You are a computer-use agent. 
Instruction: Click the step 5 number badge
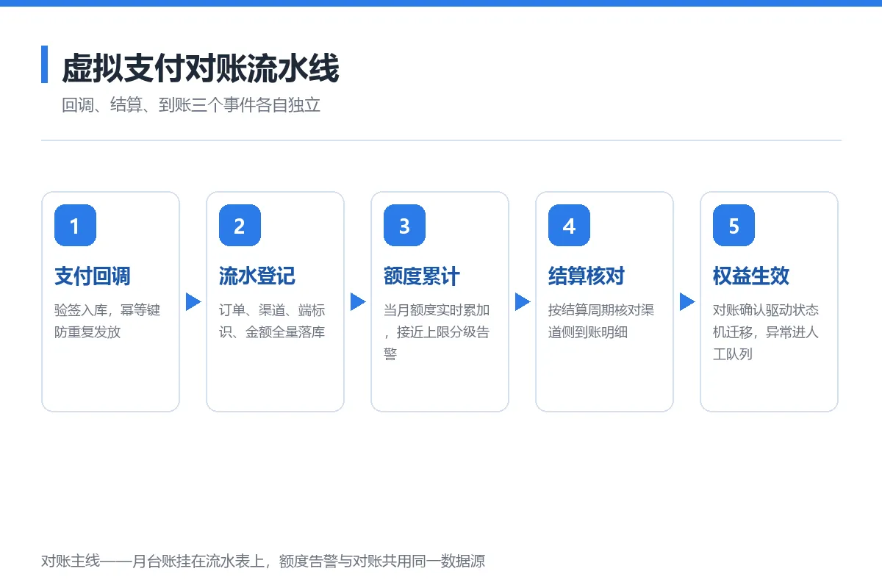coord(734,225)
